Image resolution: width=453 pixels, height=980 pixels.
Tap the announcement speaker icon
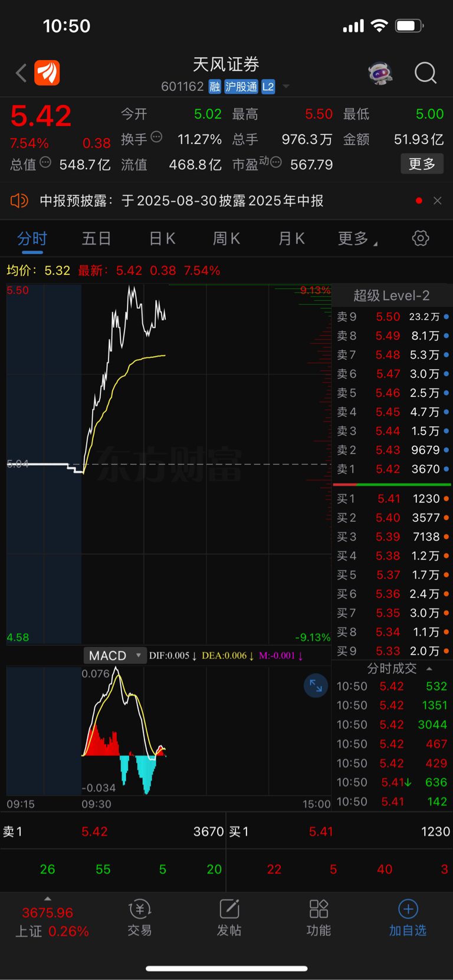(19, 200)
